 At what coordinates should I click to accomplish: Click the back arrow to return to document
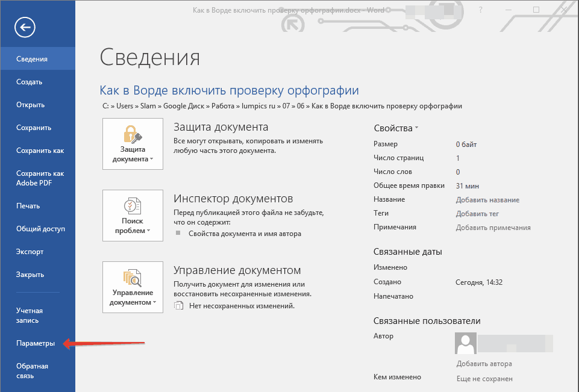[x=27, y=27]
